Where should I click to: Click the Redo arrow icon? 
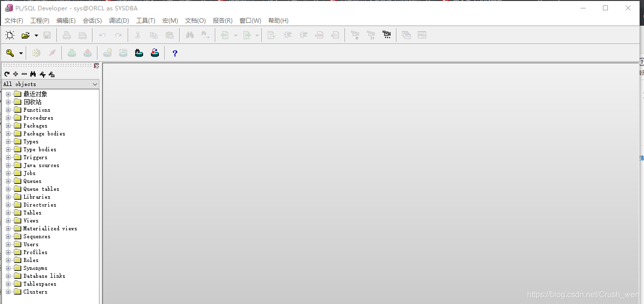coord(118,35)
